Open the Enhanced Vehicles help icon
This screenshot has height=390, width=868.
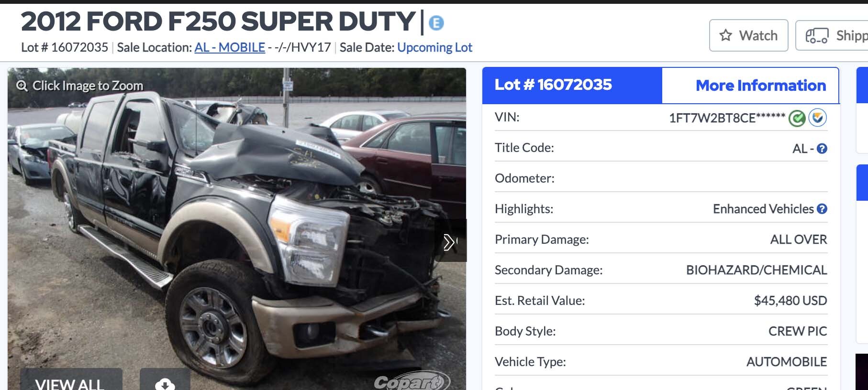[x=822, y=209]
